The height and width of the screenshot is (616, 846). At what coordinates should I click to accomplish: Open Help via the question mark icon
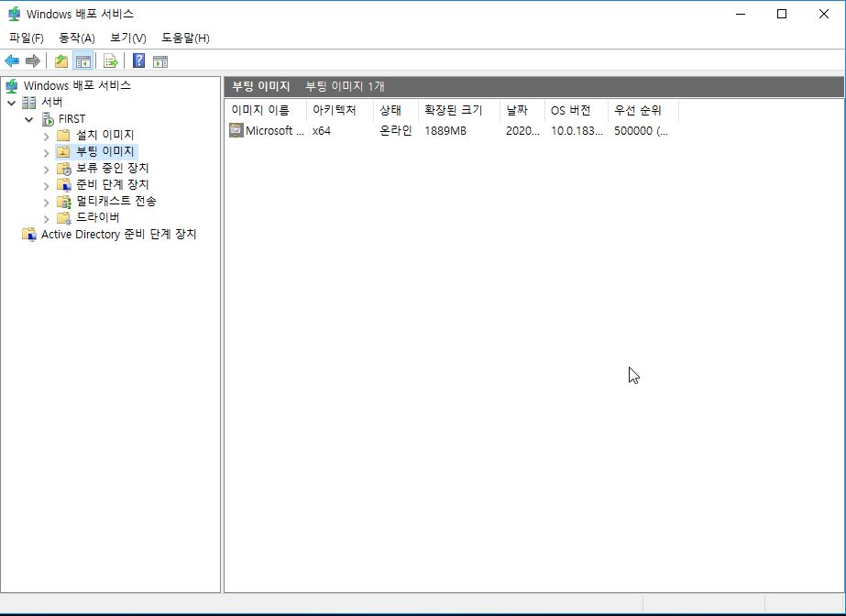(138, 60)
